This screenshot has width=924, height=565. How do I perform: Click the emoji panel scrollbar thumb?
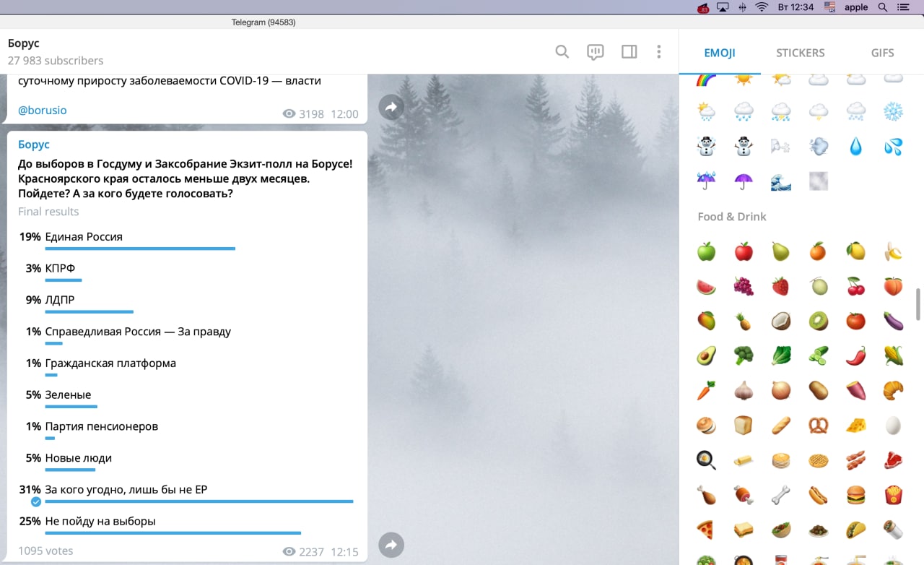pyautogui.click(x=918, y=303)
